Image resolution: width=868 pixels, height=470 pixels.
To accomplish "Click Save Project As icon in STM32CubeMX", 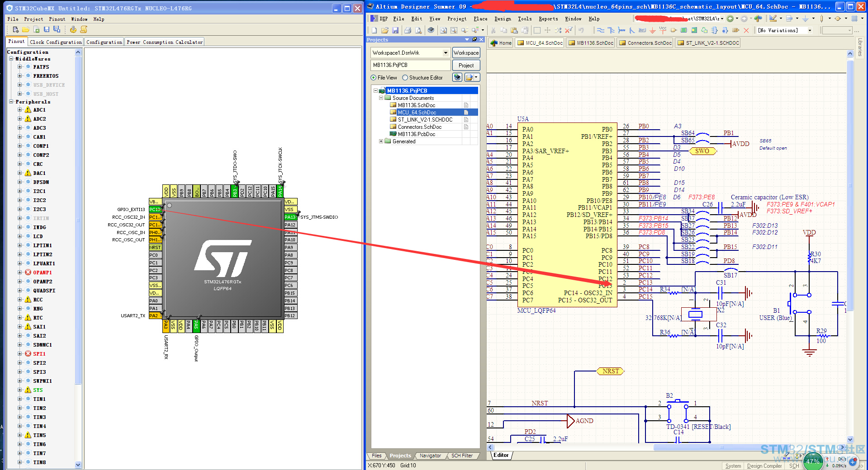I will 57,29.
